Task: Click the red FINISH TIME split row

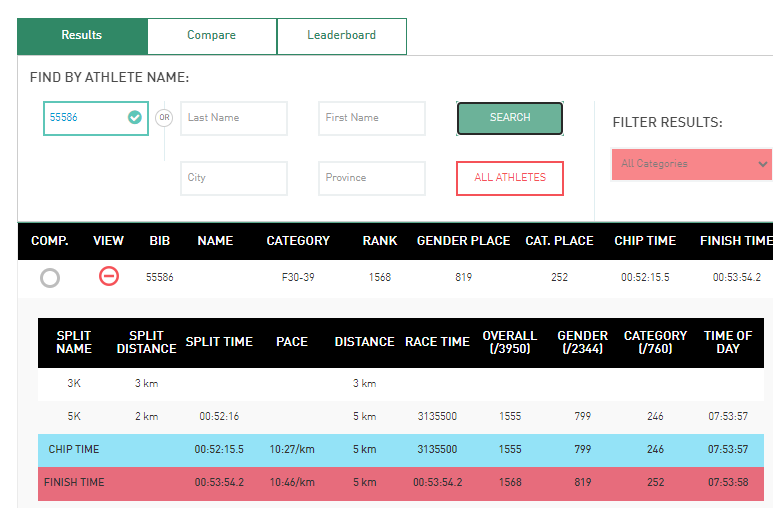Action: click(x=400, y=483)
